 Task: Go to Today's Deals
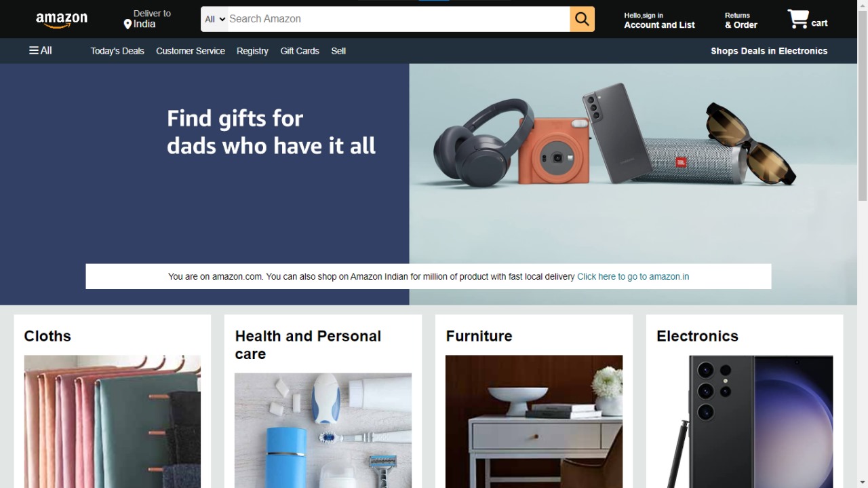pyautogui.click(x=117, y=51)
